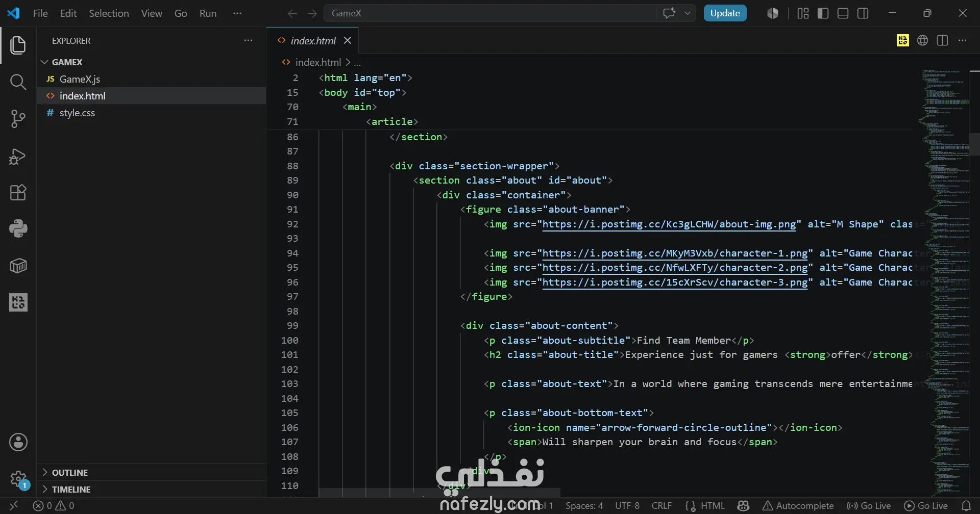This screenshot has height=514, width=980.
Task: Open character-3.png image URL link
Action: 675,282
